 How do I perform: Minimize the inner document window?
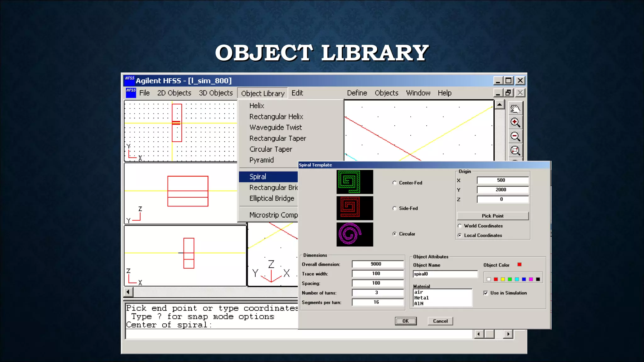tap(497, 93)
